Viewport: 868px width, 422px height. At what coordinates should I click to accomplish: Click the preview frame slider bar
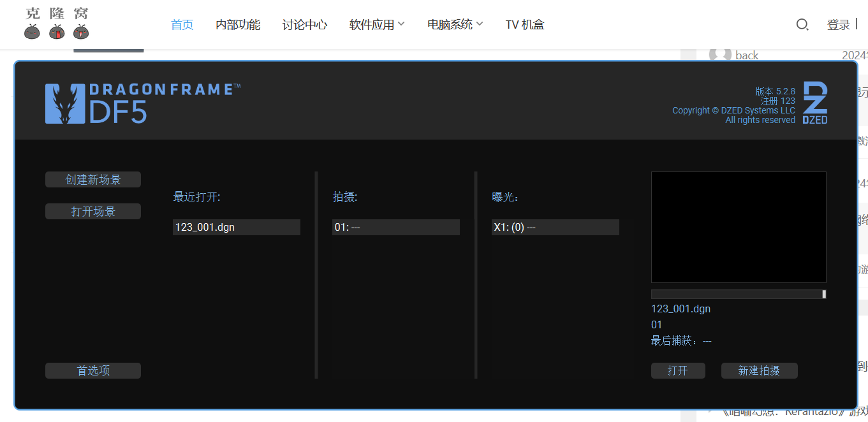tap(739, 294)
